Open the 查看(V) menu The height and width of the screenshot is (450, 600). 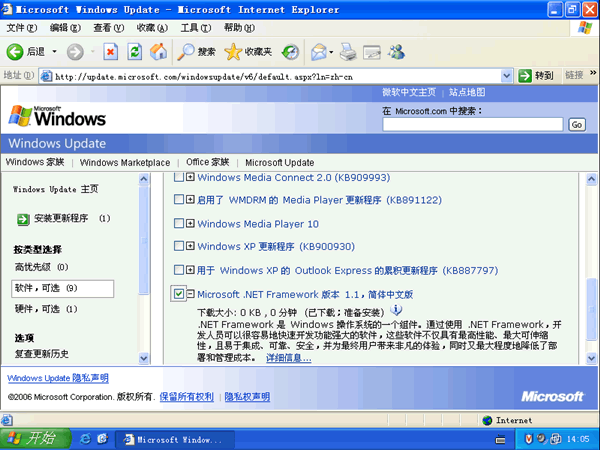(109, 28)
